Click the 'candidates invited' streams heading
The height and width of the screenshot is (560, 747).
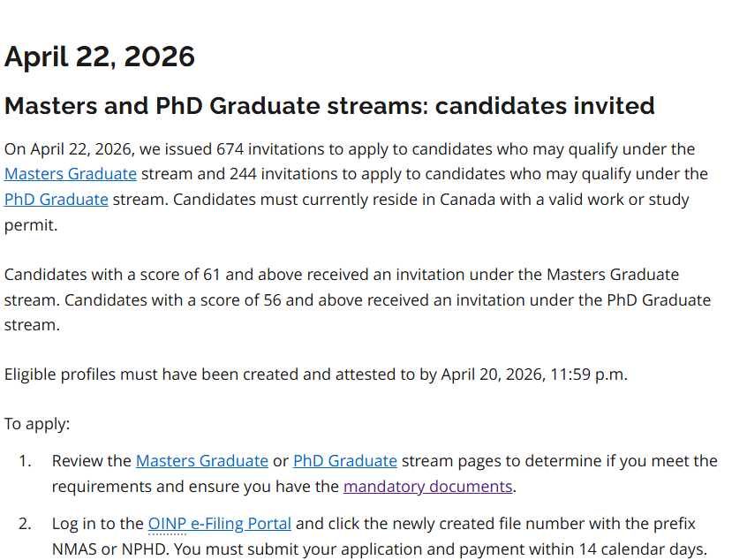pos(329,106)
